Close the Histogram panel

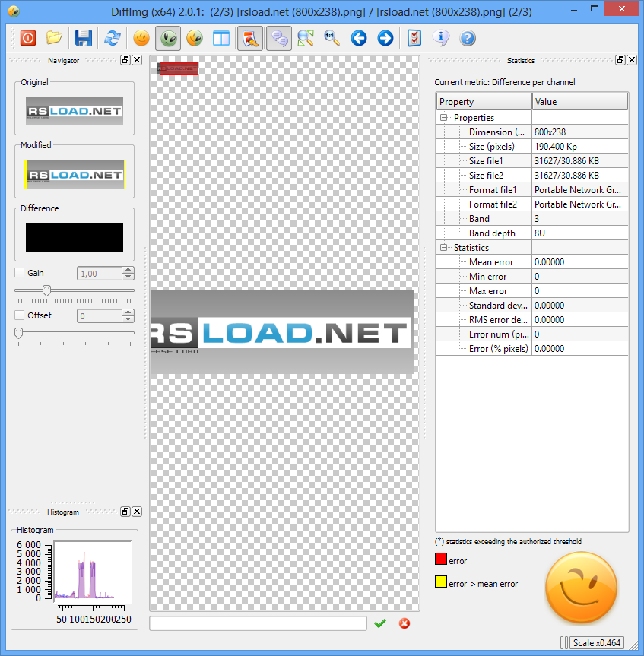click(137, 512)
